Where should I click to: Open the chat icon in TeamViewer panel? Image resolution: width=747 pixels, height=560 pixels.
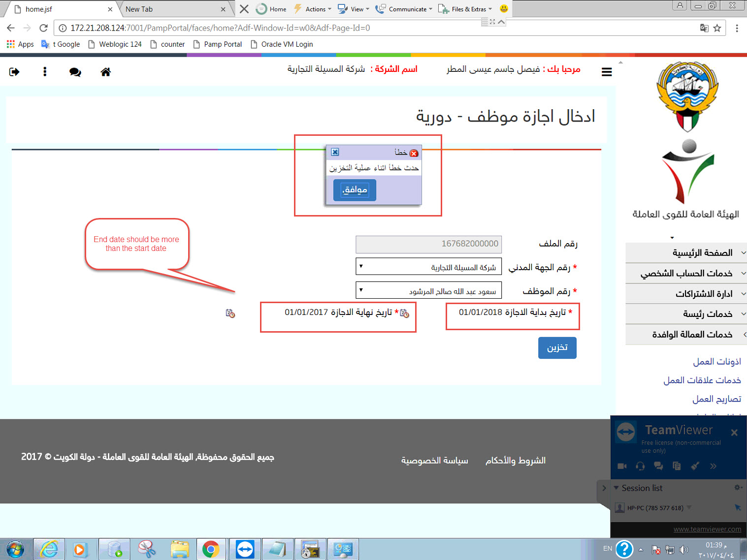[658, 466]
